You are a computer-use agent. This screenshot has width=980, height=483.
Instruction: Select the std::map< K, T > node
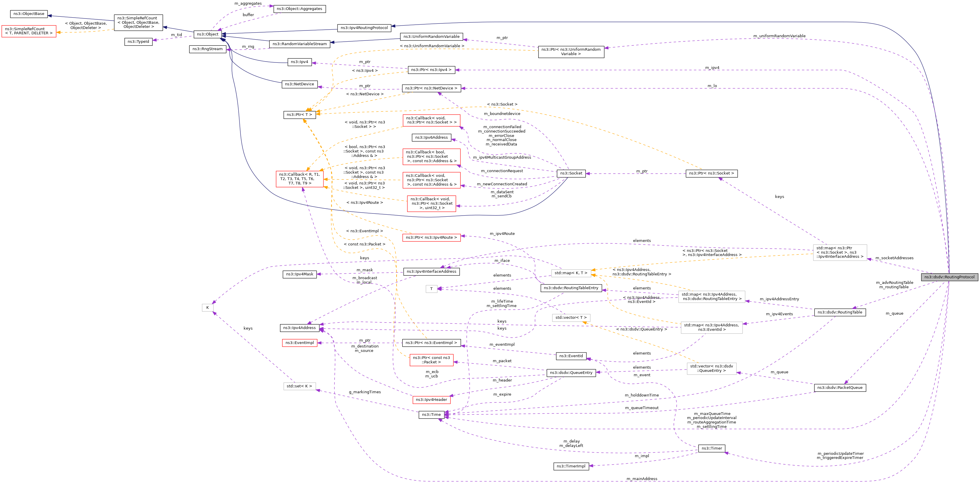pyautogui.click(x=571, y=273)
